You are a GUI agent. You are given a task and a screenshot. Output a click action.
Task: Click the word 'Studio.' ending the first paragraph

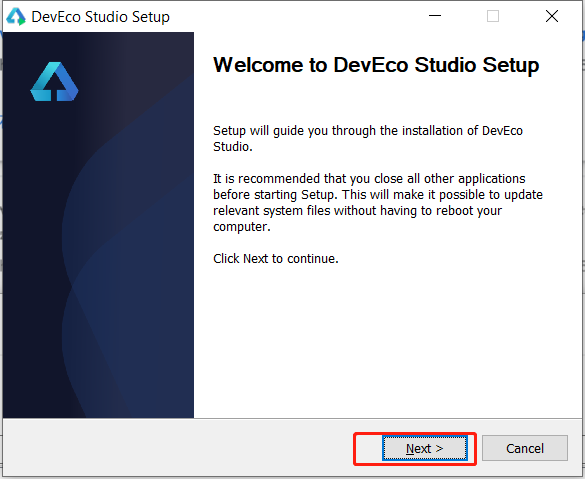tap(233, 147)
